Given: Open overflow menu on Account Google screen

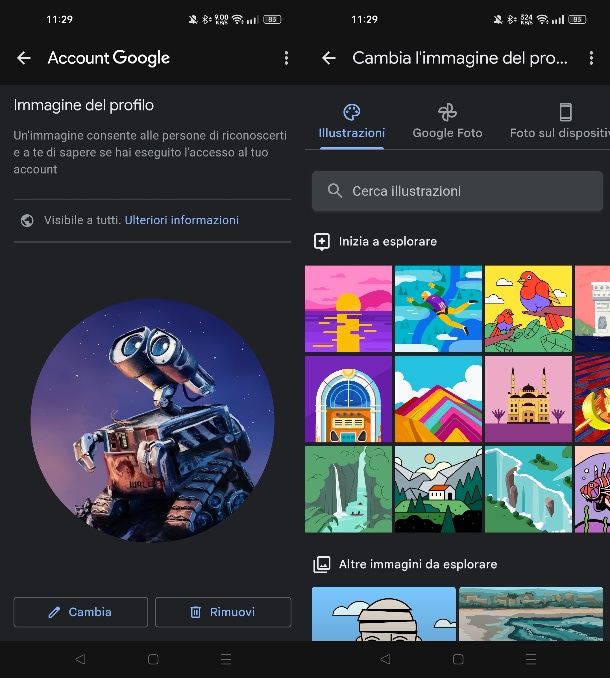Looking at the screenshot, I should pos(286,58).
